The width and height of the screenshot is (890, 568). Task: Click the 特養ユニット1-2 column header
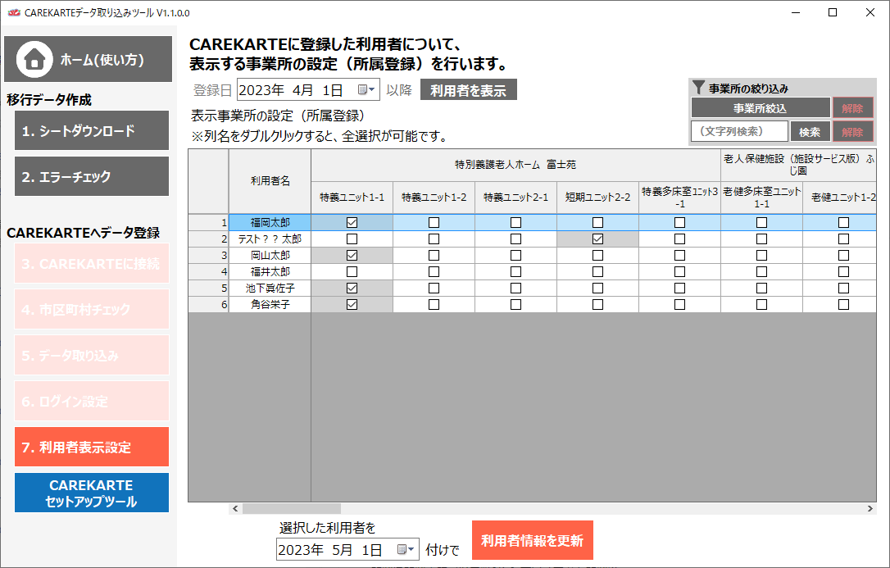pyautogui.click(x=434, y=197)
